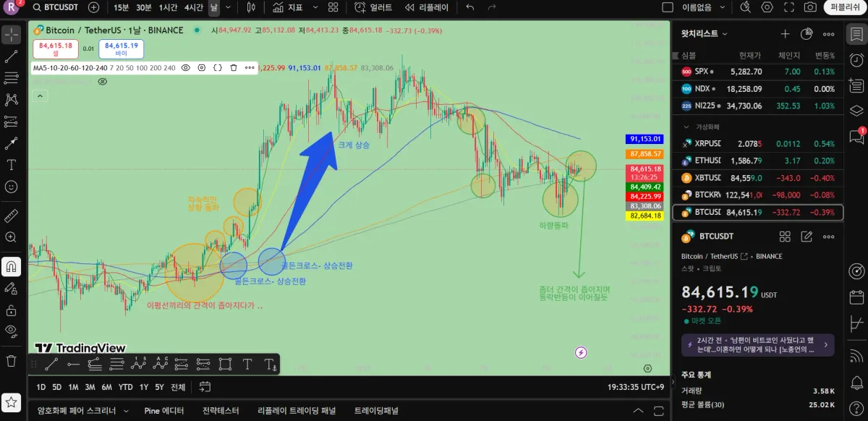868x421 pixels.
Task: Toggle hide all drawings eye icon
Action: pyautogui.click(x=11, y=331)
